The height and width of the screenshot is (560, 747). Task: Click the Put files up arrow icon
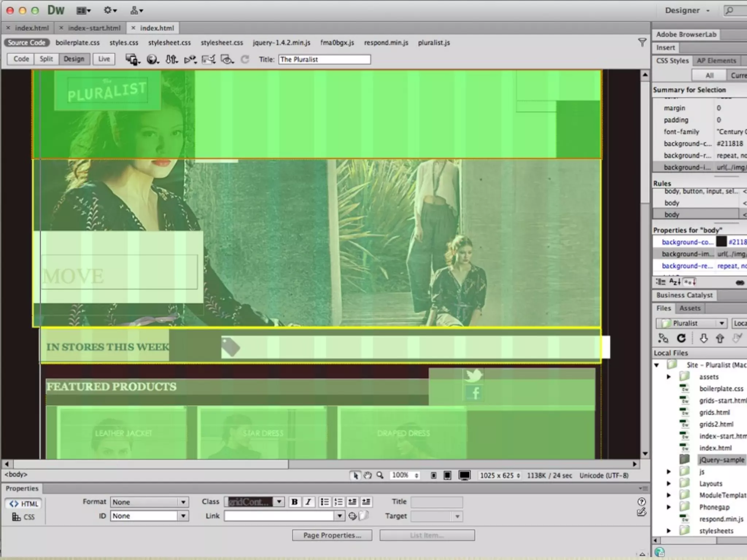[720, 338]
